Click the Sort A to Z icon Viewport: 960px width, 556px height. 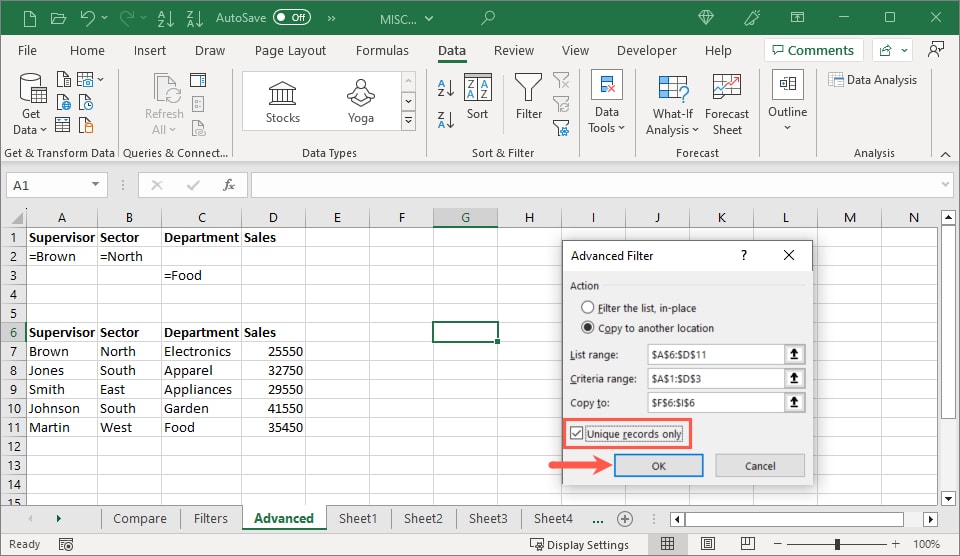pyautogui.click(x=446, y=87)
